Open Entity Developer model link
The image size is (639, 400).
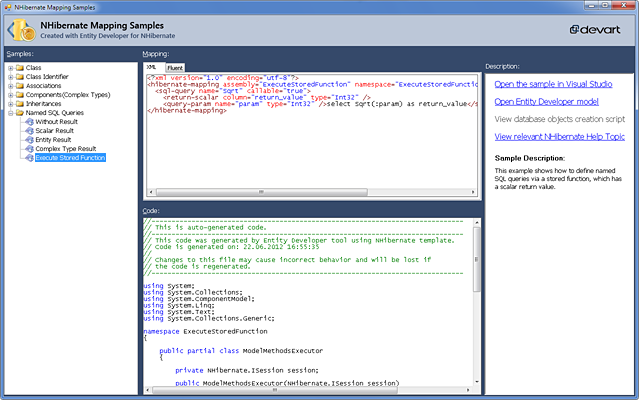tap(546, 101)
